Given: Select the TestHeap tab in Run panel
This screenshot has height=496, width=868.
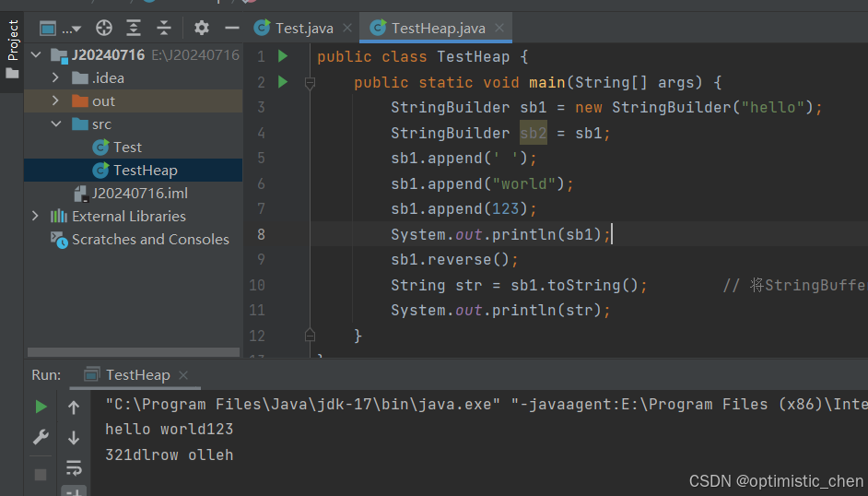Looking at the screenshot, I should coord(137,375).
